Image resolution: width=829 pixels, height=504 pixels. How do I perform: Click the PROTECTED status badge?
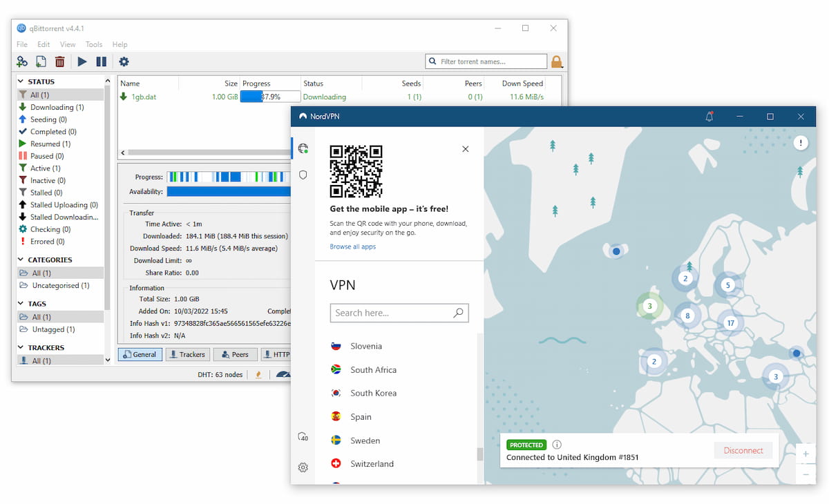pyautogui.click(x=526, y=445)
